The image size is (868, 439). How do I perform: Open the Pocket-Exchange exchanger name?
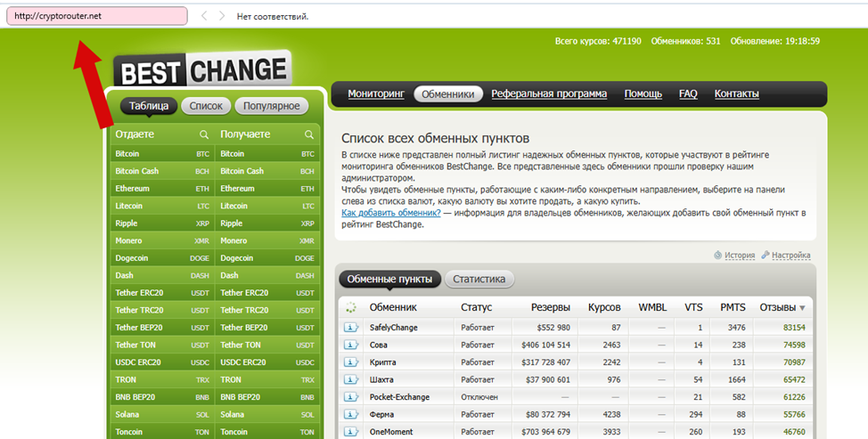point(399,397)
